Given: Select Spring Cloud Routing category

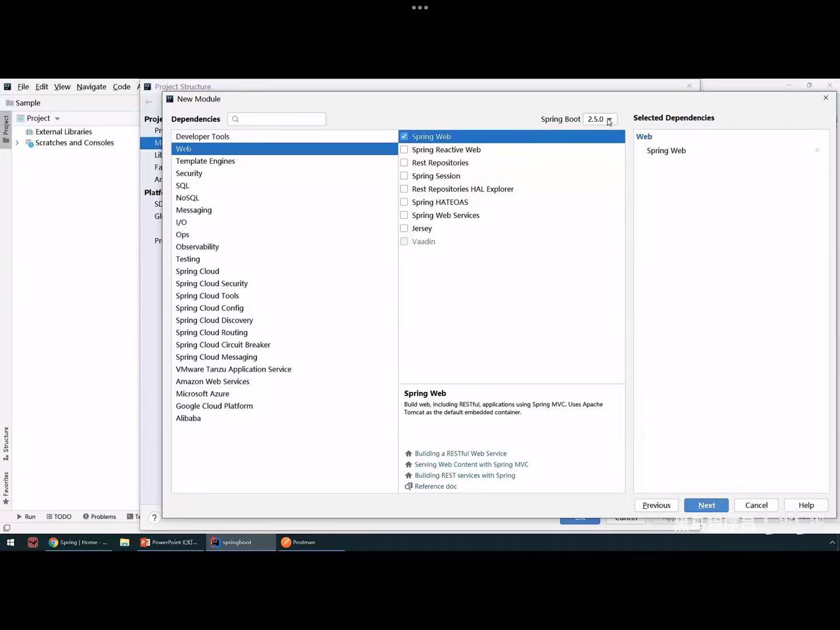Looking at the screenshot, I should click(x=284, y=332).
